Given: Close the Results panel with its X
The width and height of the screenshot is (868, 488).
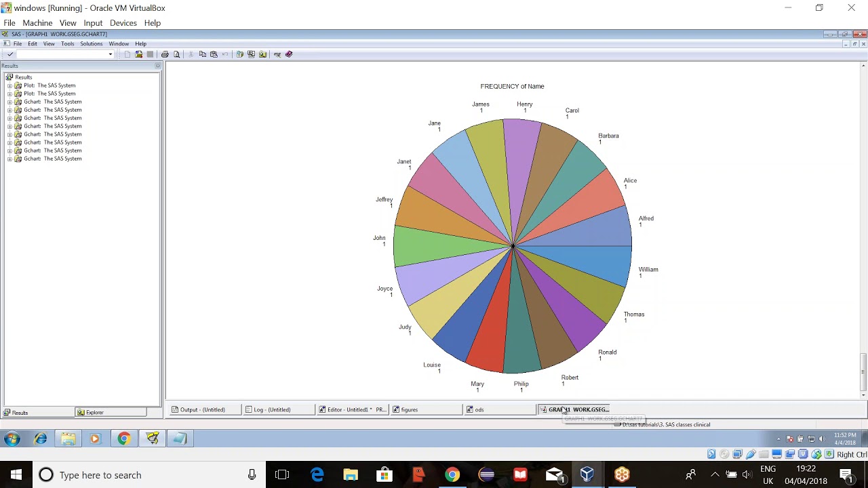Looking at the screenshot, I should (158, 66).
